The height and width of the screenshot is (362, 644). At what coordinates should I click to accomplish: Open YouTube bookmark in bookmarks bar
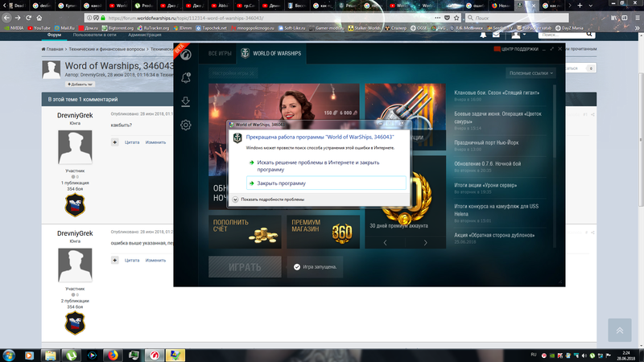(x=39, y=28)
